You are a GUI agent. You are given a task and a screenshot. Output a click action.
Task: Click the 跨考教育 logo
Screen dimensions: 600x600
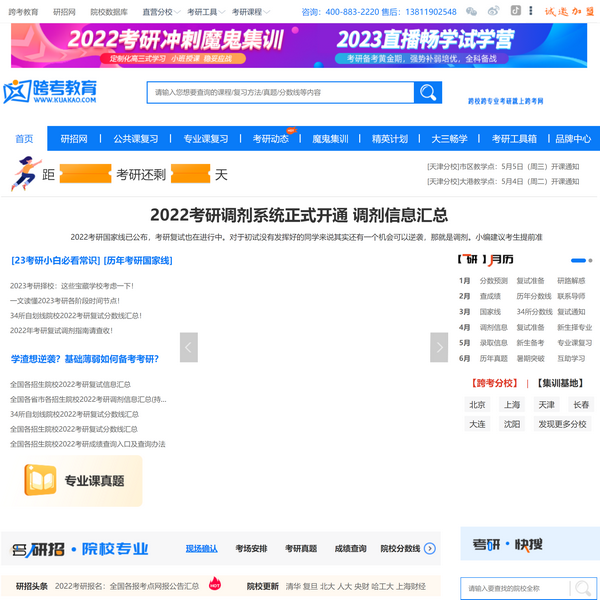(x=50, y=92)
